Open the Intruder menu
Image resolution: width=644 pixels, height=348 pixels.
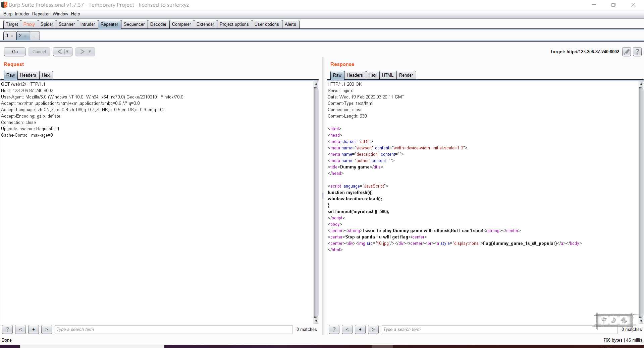pyautogui.click(x=22, y=14)
